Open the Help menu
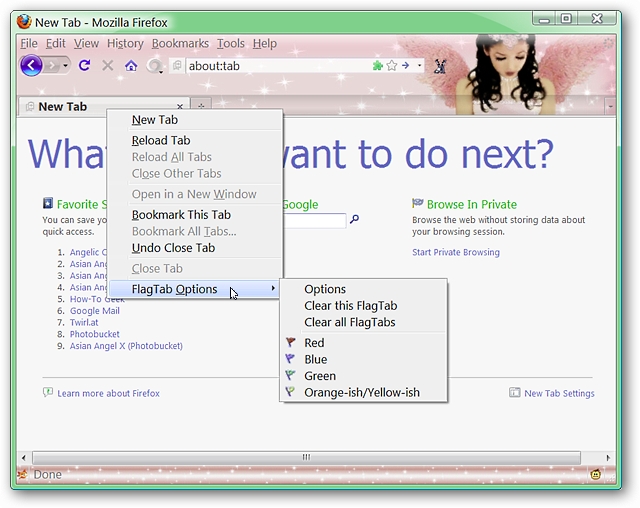This screenshot has height=508, width=640. click(x=264, y=43)
